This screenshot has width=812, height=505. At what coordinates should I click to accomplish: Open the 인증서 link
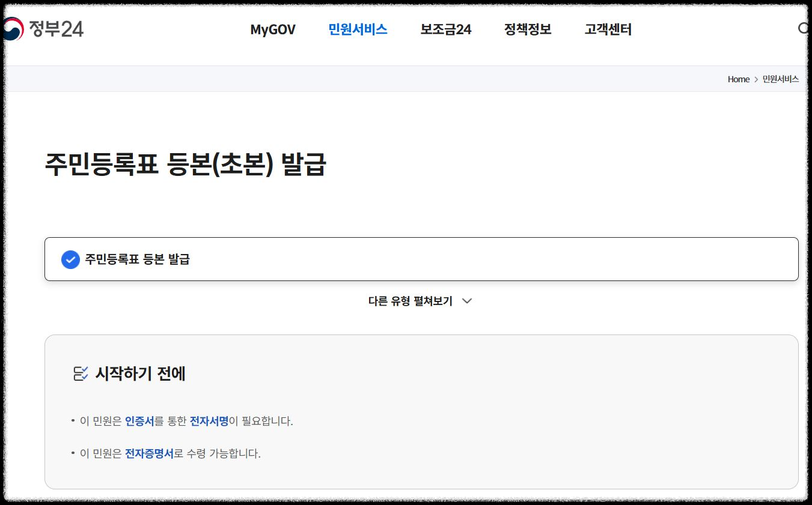[x=142, y=421]
